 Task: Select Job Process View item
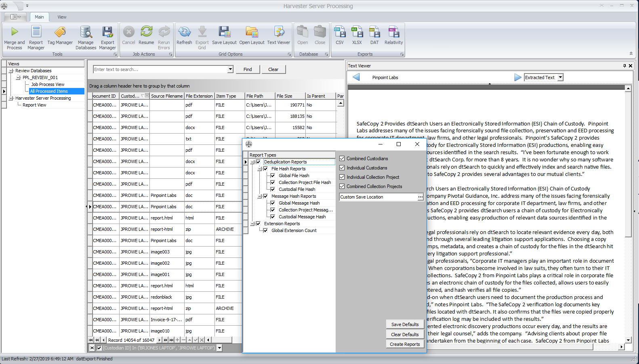(x=48, y=84)
